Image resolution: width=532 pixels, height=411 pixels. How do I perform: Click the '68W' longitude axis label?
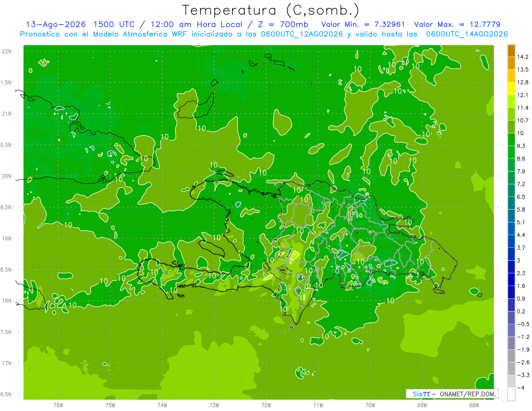(474, 405)
